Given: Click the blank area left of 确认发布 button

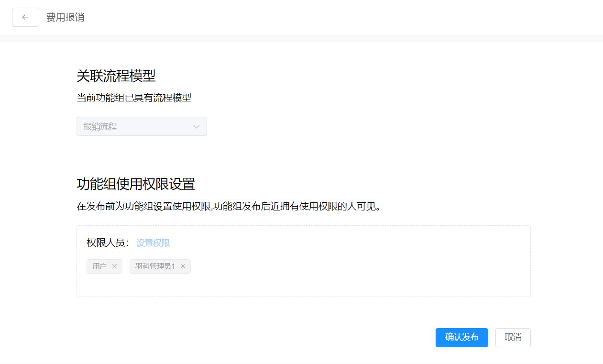Looking at the screenshot, I should pyautogui.click(x=287, y=337).
